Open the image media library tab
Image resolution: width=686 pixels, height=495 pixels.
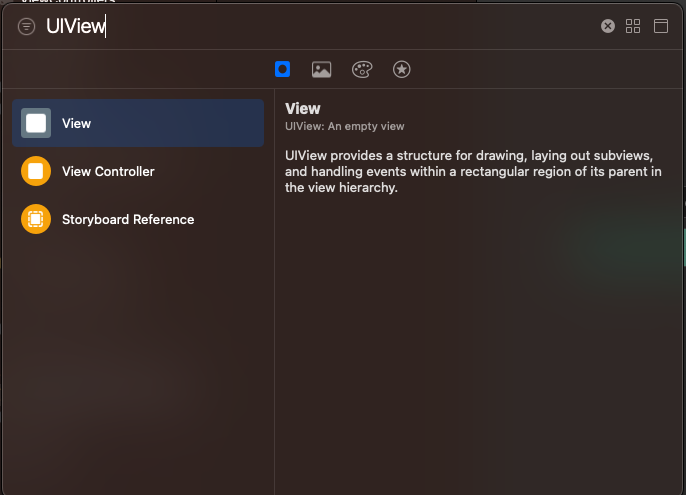pos(321,69)
